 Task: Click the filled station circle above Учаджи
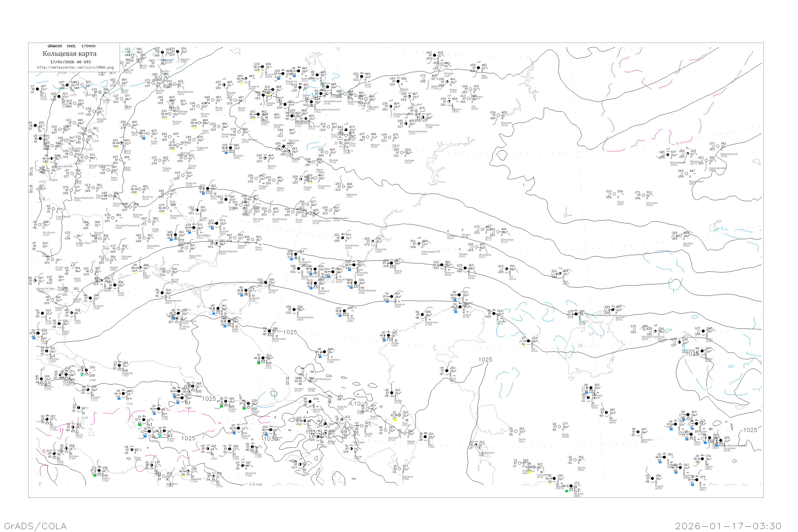pos(652,478)
